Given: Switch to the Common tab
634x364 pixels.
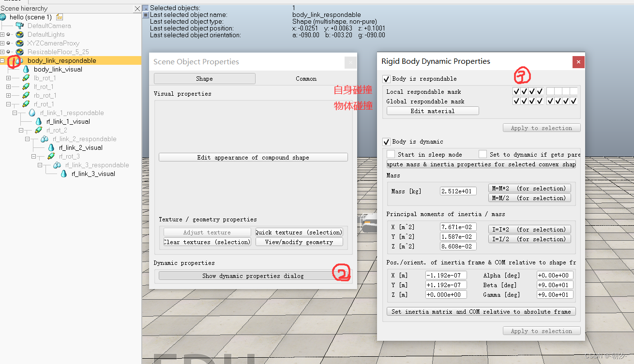Looking at the screenshot, I should coord(306,78).
